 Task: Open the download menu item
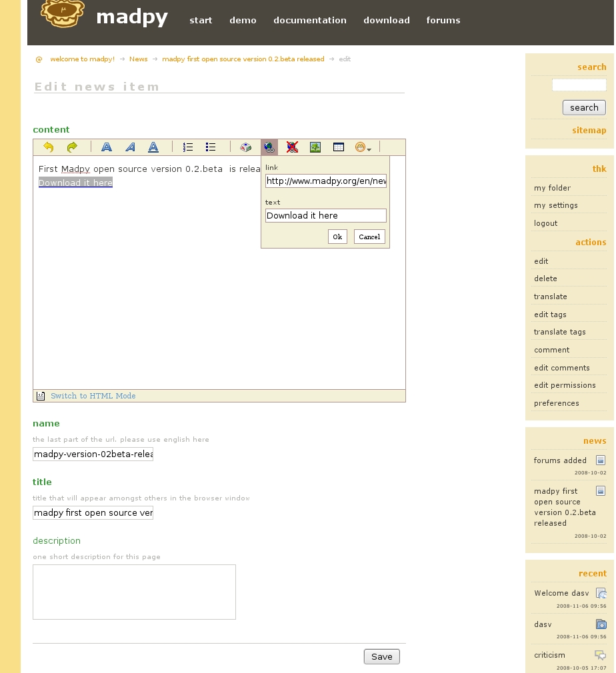coord(387,20)
